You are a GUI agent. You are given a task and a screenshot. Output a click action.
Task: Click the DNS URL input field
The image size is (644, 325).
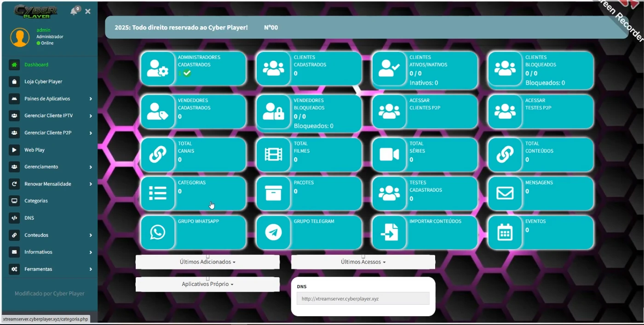tap(363, 299)
